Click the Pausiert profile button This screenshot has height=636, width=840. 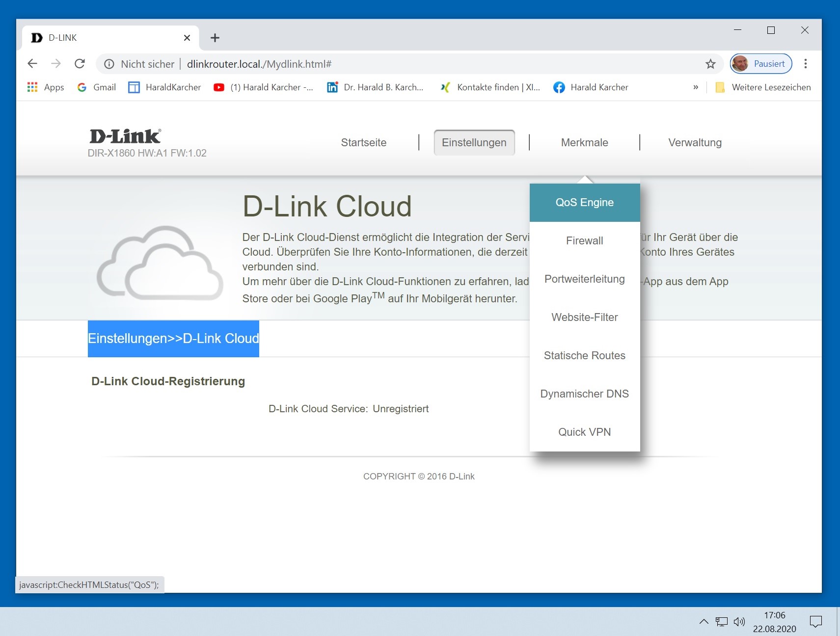pyautogui.click(x=760, y=64)
